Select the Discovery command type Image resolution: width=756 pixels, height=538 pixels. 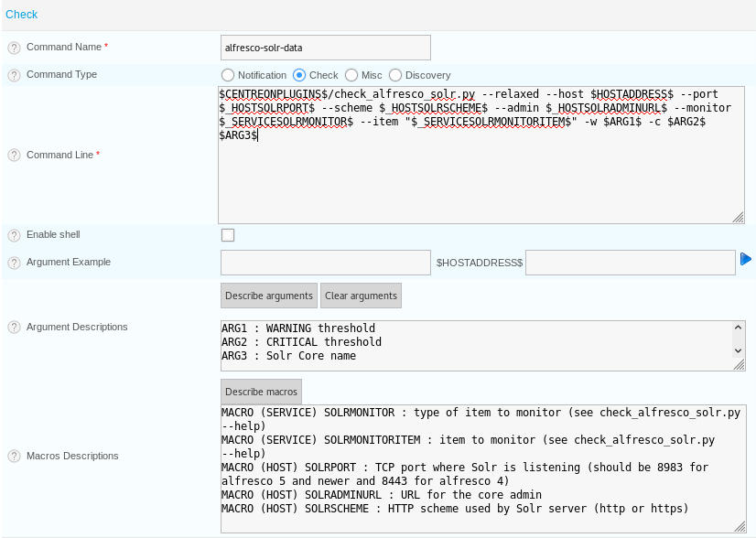point(395,75)
